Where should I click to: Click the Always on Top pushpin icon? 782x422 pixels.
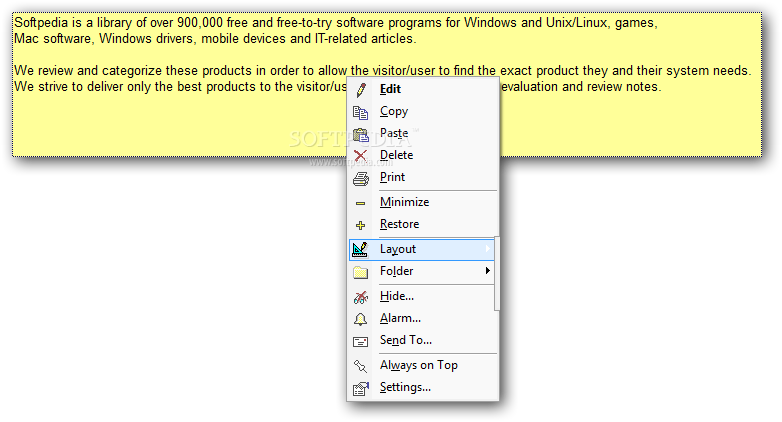pos(361,366)
